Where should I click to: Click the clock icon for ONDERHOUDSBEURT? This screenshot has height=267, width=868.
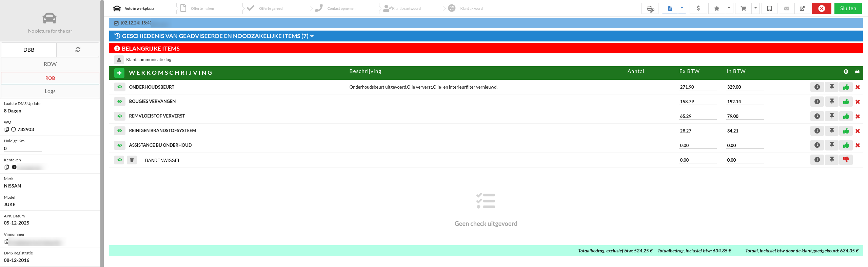pos(817,87)
